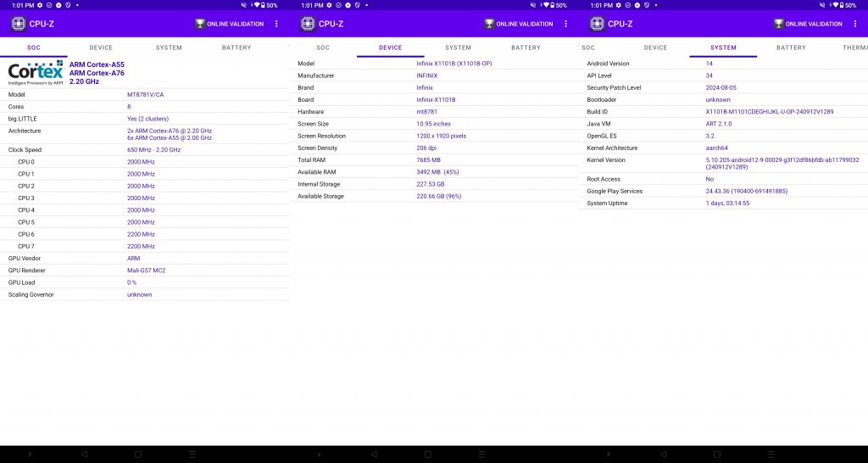Click CPU-Z chip logo in SoC screen
This screenshot has height=463, width=868.
[19, 24]
